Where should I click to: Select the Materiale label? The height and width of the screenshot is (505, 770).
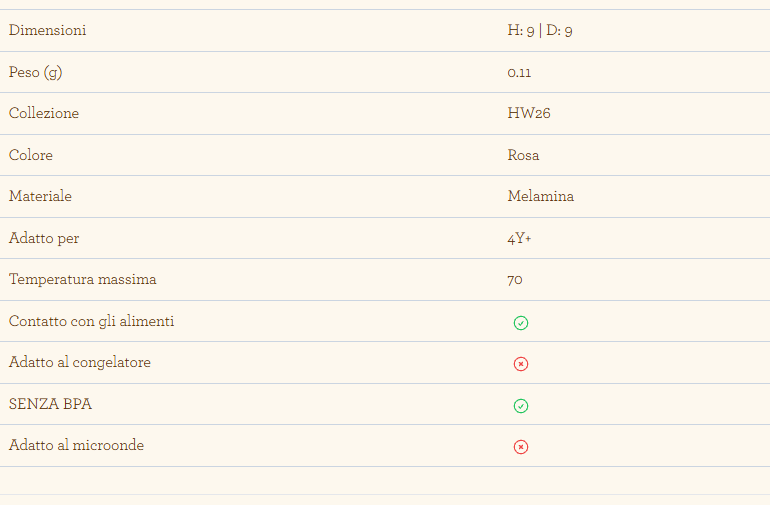point(40,196)
